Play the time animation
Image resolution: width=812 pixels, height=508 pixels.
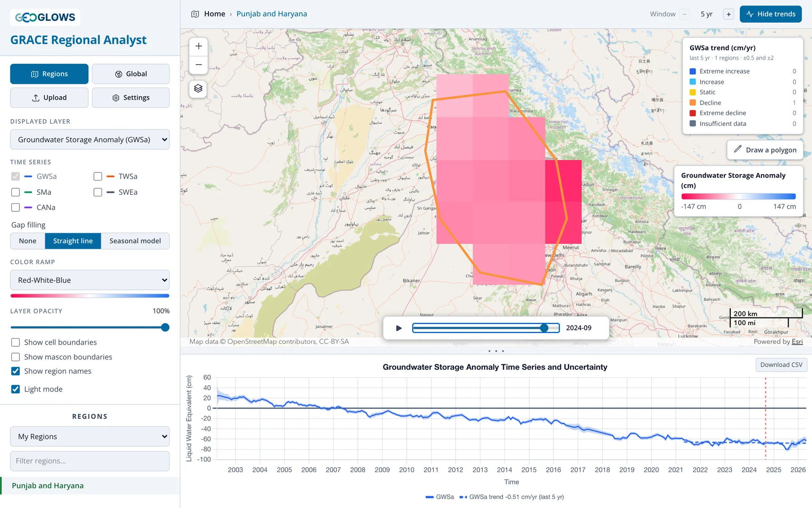399,328
